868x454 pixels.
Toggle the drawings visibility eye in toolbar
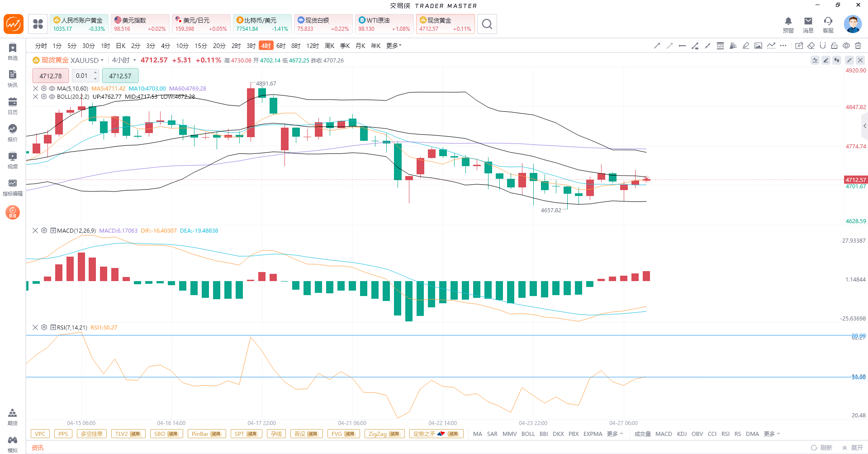(846, 46)
